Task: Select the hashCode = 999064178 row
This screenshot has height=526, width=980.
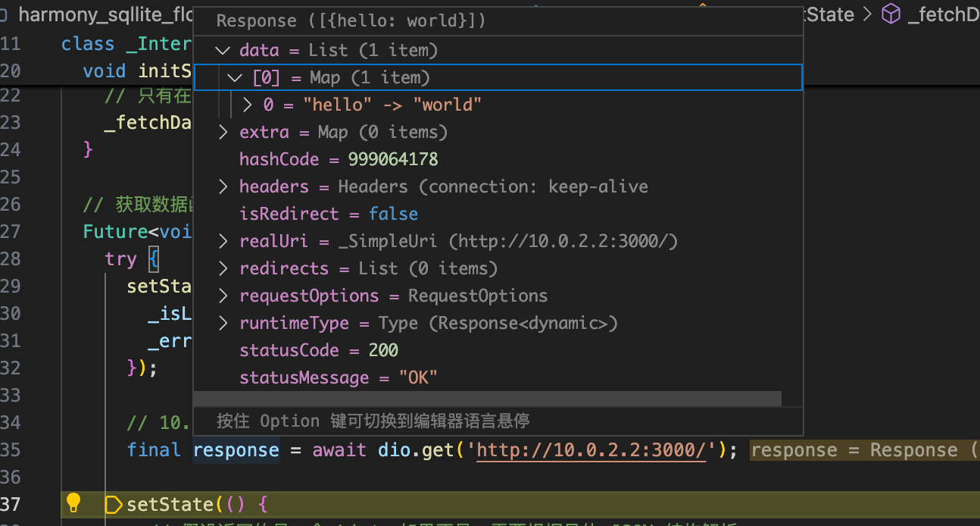Action: pos(498,160)
